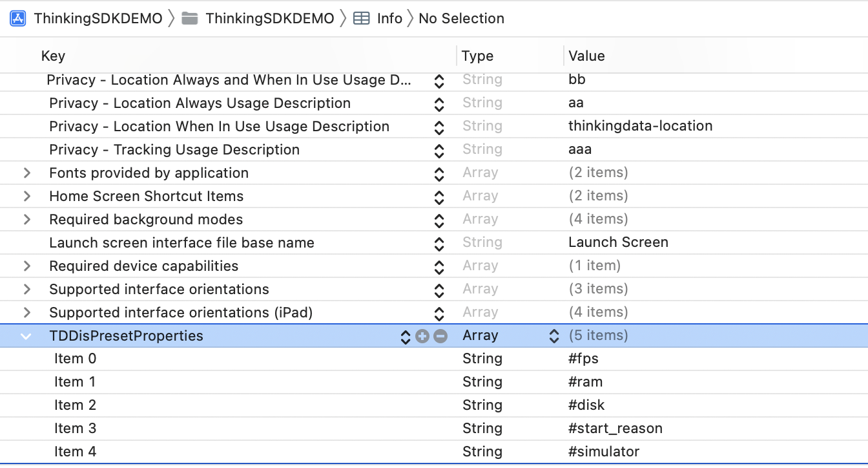Screen dimensions: 868x468
Task: Open key stepper for TDDisPresetProperties
Action: (406, 337)
